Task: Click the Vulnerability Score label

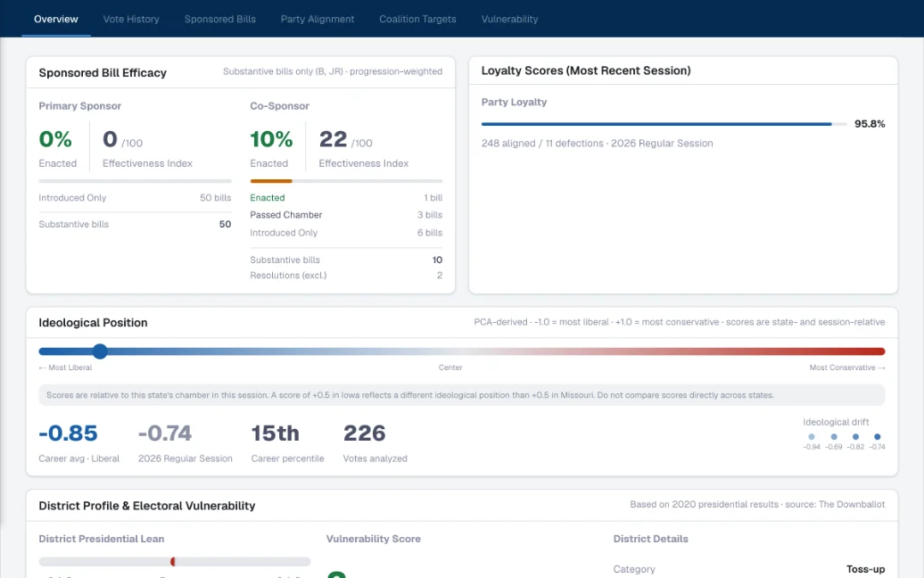Action: click(374, 539)
